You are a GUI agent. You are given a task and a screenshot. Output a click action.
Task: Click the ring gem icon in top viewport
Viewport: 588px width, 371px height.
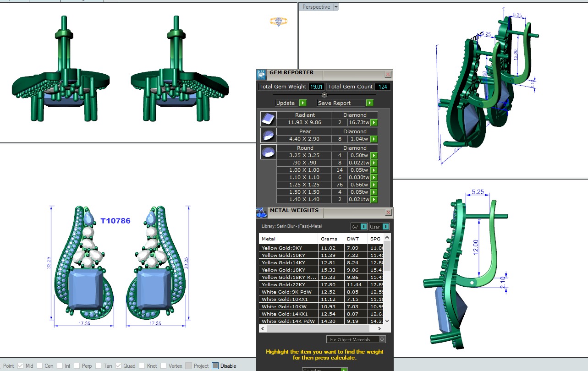coord(278,22)
